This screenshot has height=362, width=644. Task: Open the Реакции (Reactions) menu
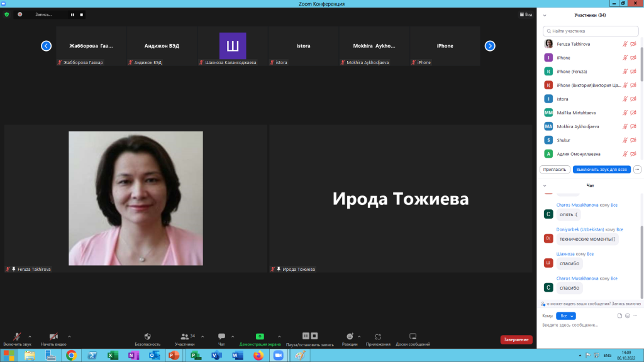350,336
